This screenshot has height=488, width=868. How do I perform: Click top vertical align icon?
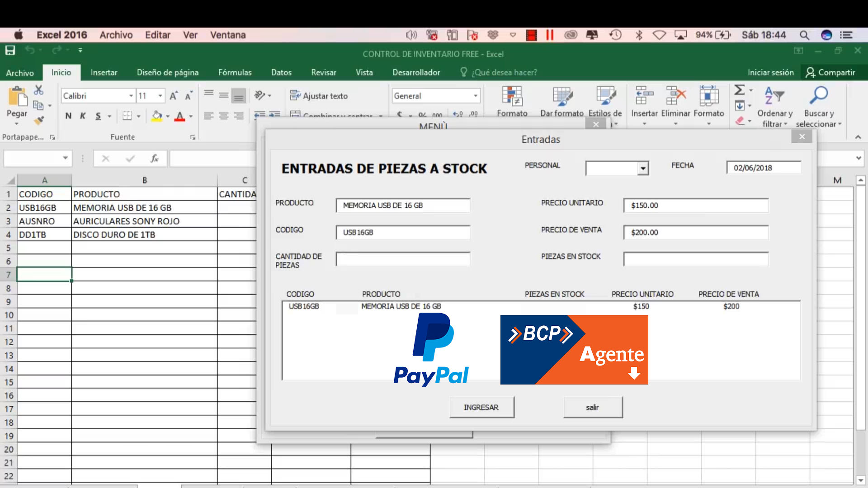tap(208, 94)
